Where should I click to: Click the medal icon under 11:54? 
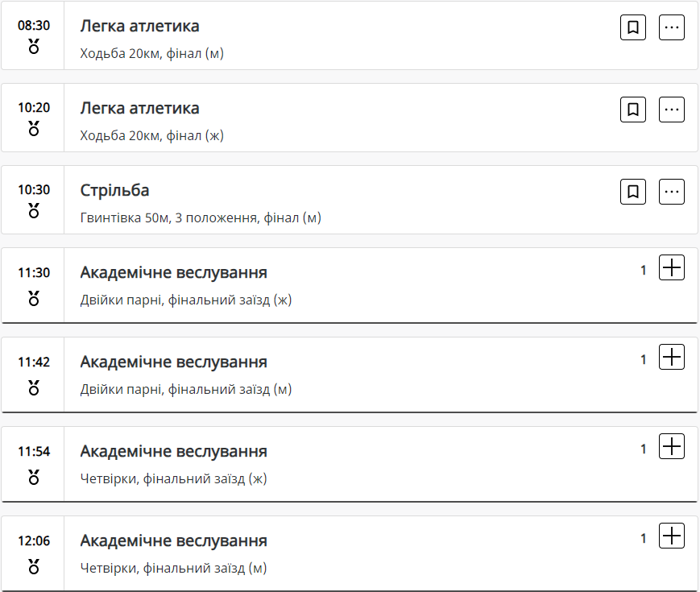(34, 476)
